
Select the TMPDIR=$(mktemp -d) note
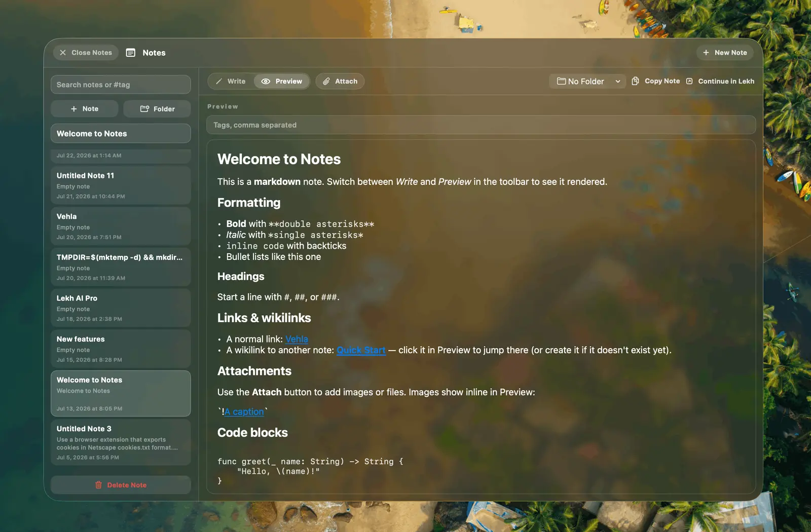pyautogui.click(x=121, y=267)
